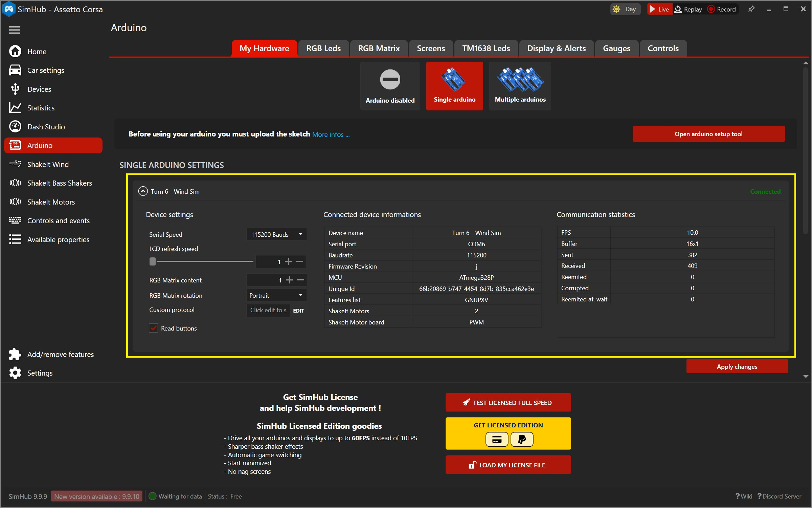Open the hamburger menu icon
This screenshot has height=508, width=812.
(x=15, y=30)
